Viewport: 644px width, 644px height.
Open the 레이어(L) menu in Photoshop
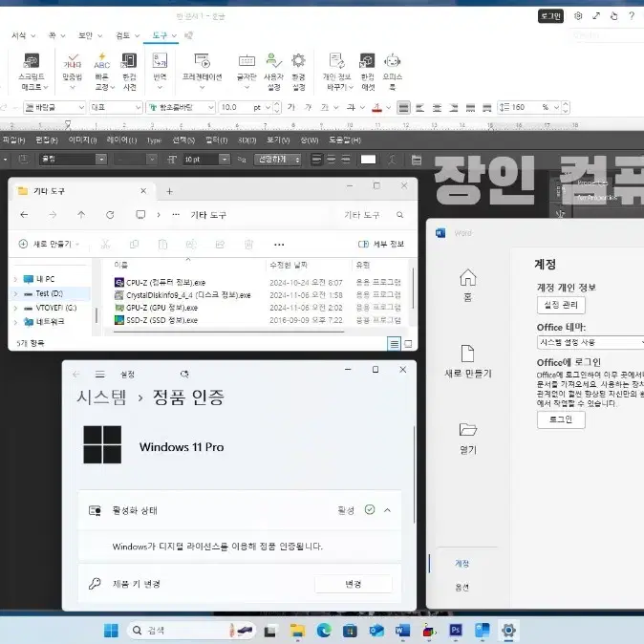121,140
